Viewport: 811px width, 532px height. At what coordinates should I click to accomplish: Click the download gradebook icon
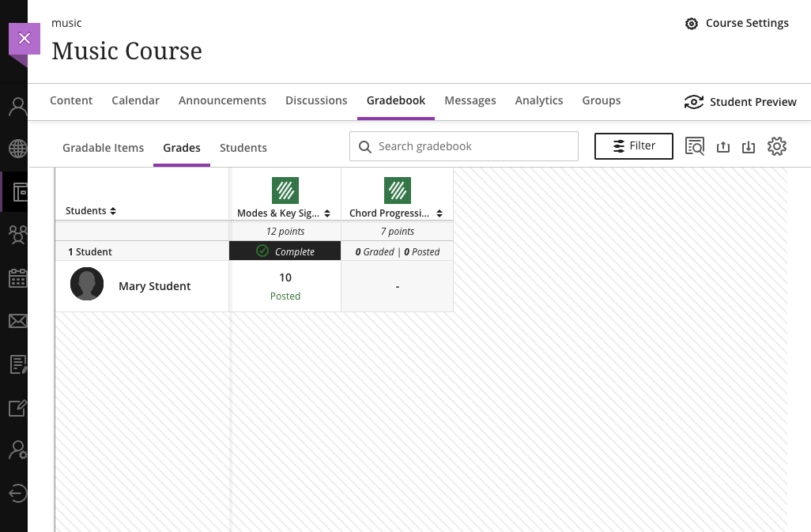tap(749, 147)
